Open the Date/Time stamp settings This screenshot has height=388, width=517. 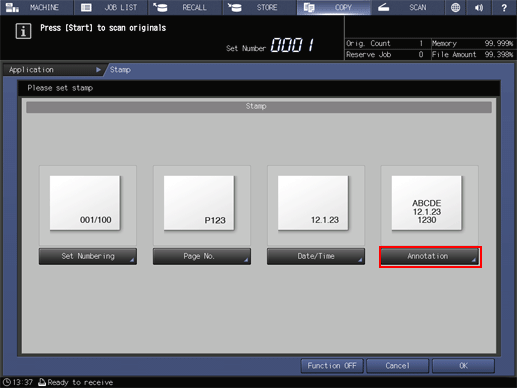point(316,256)
